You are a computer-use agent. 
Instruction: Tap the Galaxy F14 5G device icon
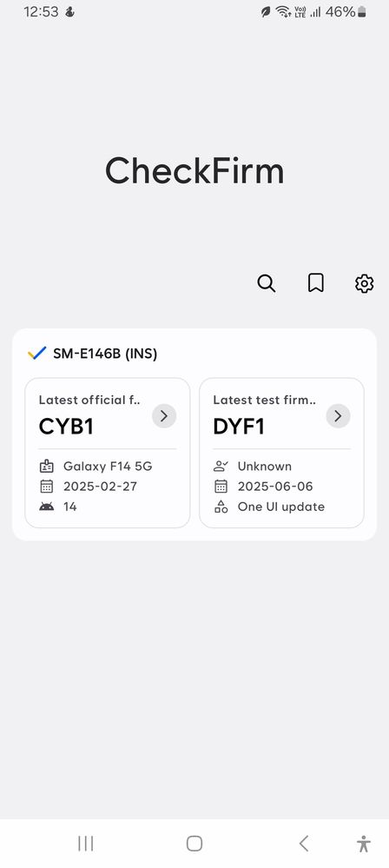coord(47,466)
